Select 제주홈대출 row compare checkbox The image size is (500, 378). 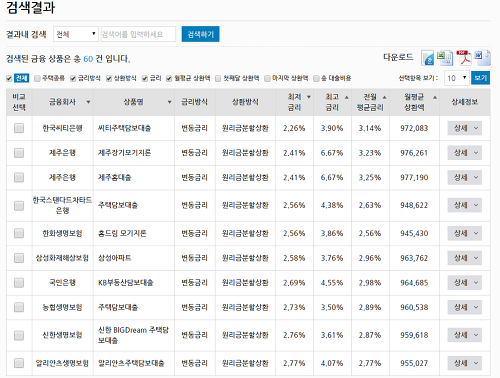pos(19,177)
